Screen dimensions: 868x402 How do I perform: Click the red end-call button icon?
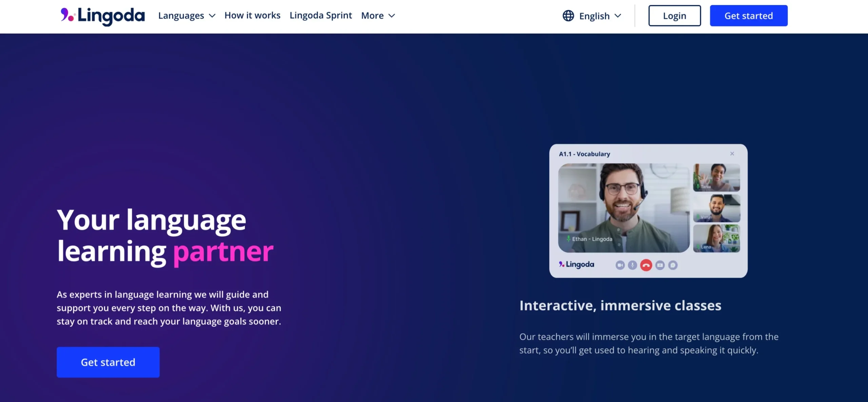click(x=646, y=265)
